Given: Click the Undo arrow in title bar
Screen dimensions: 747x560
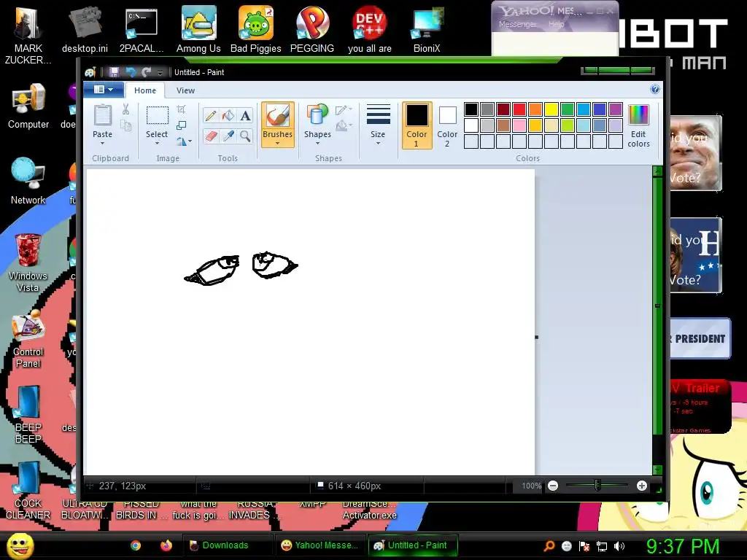Looking at the screenshot, I should tap(130, 72).
